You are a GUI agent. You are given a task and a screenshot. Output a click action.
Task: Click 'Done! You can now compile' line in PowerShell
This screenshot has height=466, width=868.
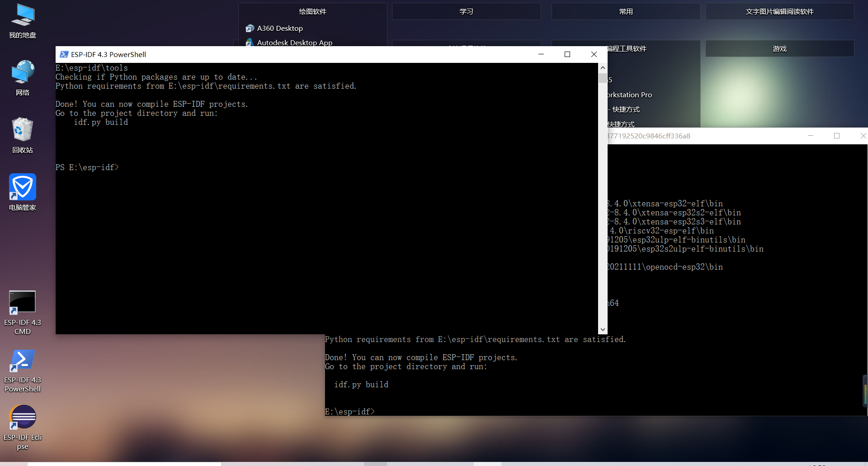(152, 104)
